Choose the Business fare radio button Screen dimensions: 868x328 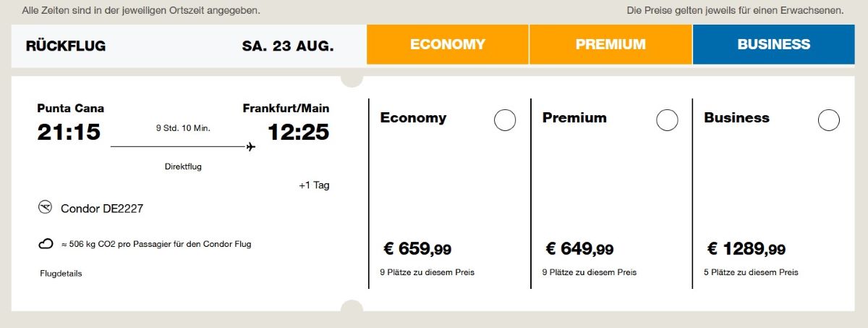coord(829,120)
